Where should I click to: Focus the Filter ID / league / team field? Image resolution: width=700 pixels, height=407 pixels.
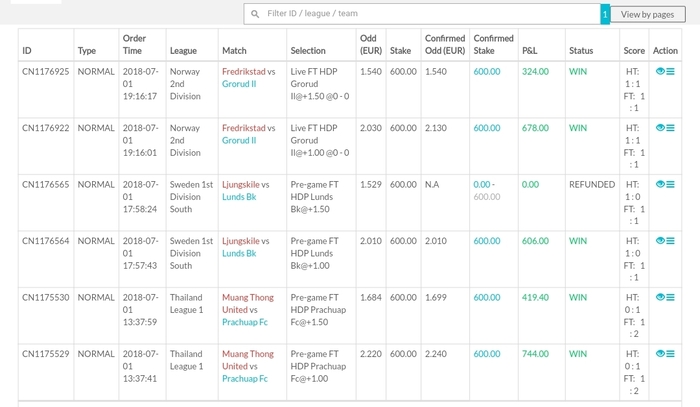(422, 14)
